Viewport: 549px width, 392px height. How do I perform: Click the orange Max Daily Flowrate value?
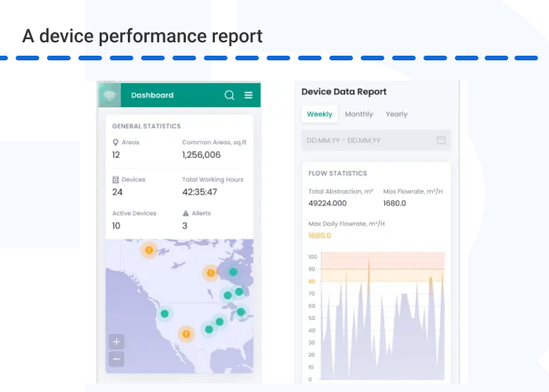(x=320, y=235)
